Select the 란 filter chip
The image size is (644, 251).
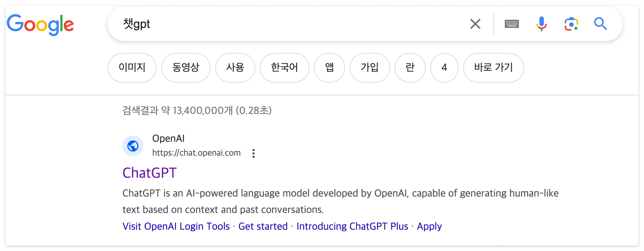(x=410, y=67)
